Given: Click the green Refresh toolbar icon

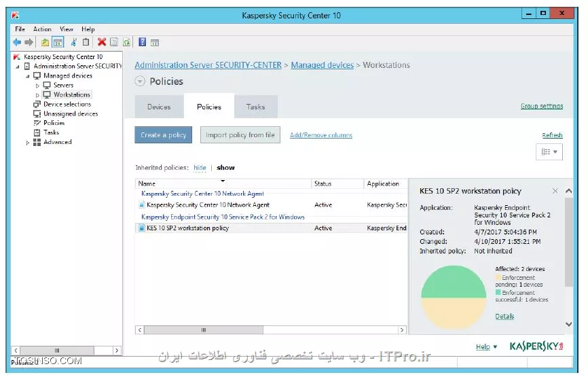Looking at the screenshot, I should click(127, 42).
